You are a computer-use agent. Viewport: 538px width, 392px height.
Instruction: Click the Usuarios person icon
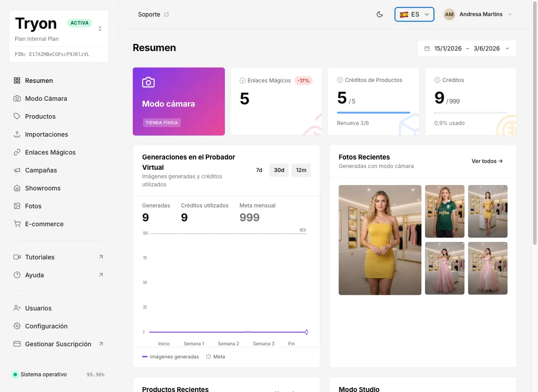[17, 308]
